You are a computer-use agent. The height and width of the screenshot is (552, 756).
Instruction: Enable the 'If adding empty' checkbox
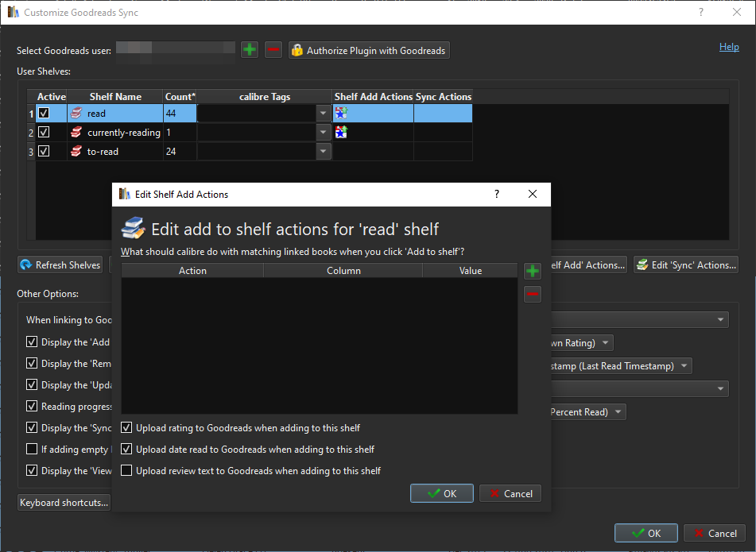click(x=31, y=449)
